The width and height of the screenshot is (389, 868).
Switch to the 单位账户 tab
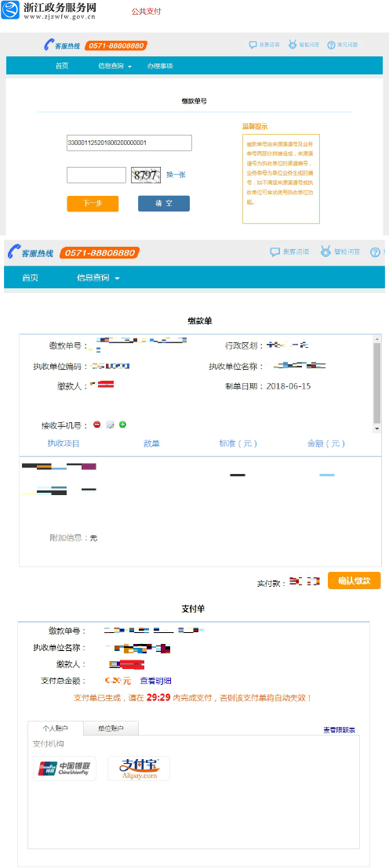[x=111, y=729]
